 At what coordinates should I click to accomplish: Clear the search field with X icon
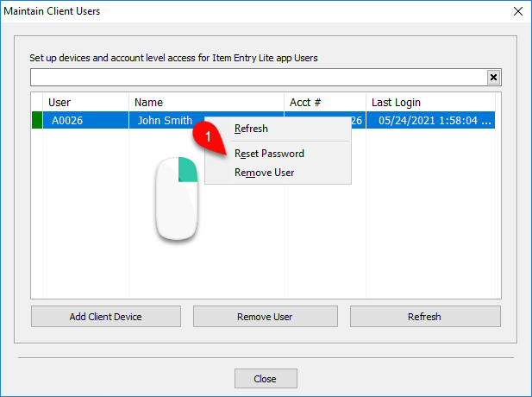493,78
